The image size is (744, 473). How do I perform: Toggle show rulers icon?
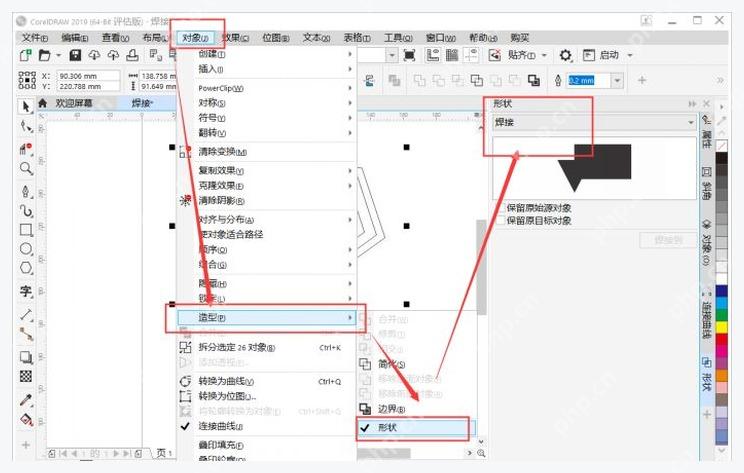pyautogui.click(x=432, y=55)
